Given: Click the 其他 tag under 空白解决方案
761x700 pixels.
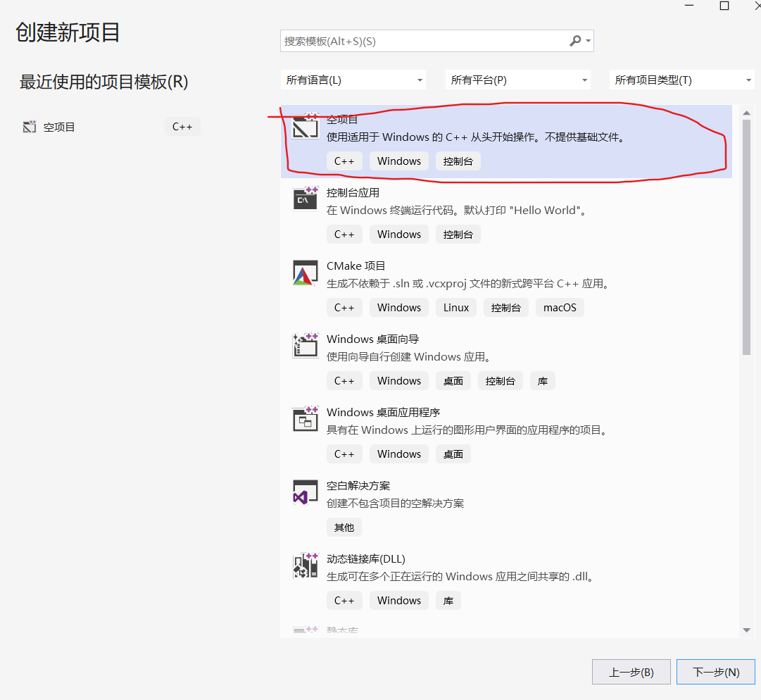Looking at the screenshot, I should 344,527.
